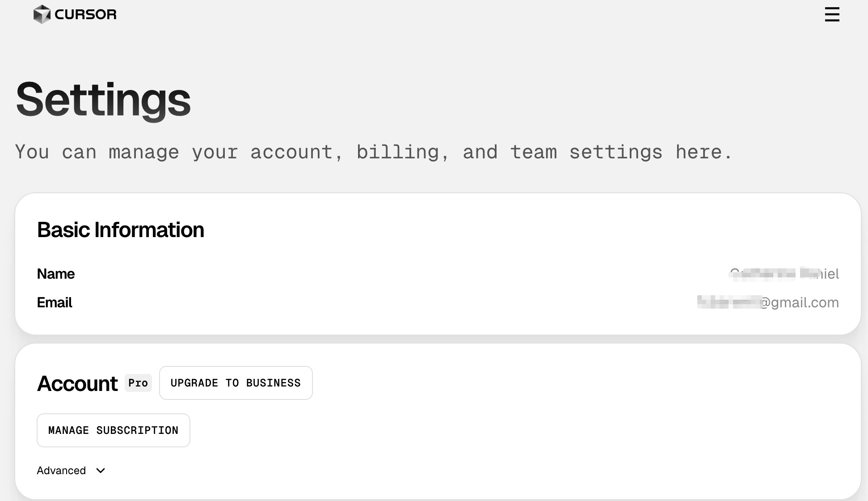
Task: Click the @gmail.com domain text
Action: coord(800,303)
